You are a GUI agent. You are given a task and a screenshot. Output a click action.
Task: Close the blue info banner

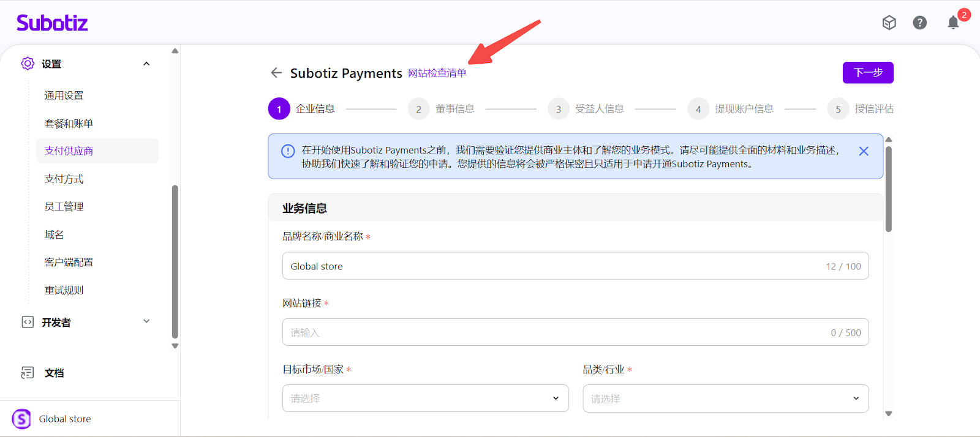pyautogui.click(x=864, y=151)
